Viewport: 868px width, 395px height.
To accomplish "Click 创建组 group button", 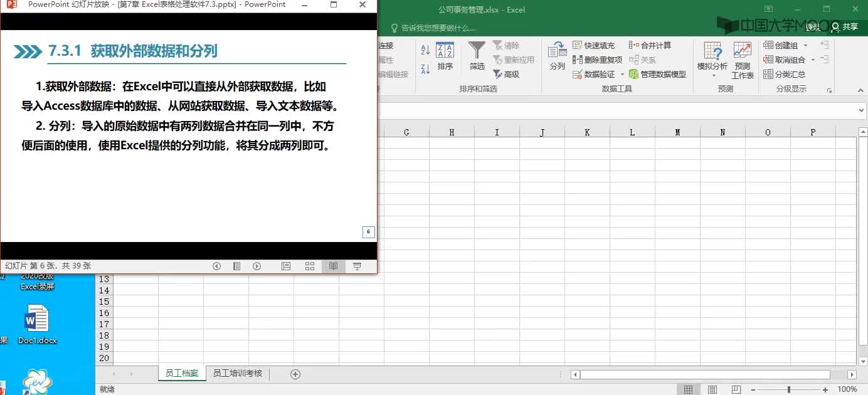I will point(781,45).
